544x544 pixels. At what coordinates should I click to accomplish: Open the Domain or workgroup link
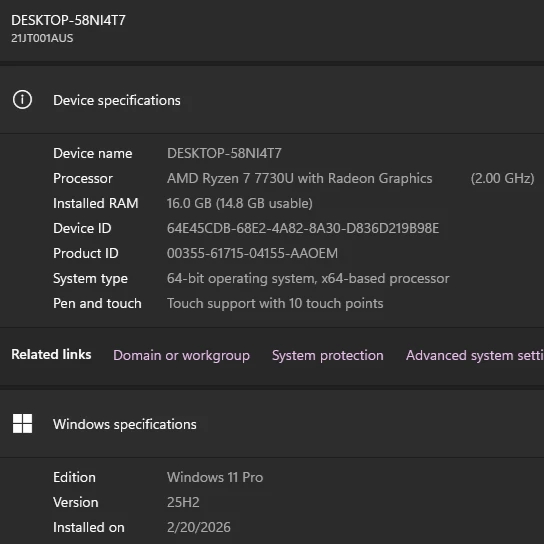[181, 356]
